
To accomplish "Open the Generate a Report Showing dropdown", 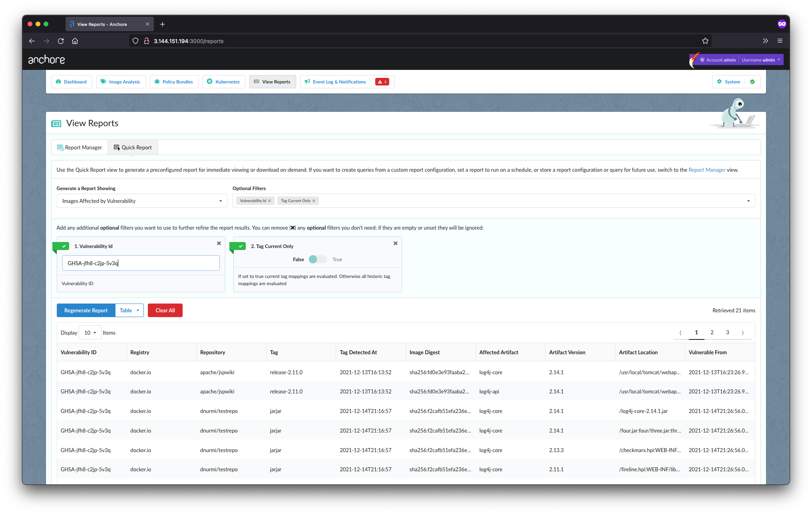I will tap(141, 201).
